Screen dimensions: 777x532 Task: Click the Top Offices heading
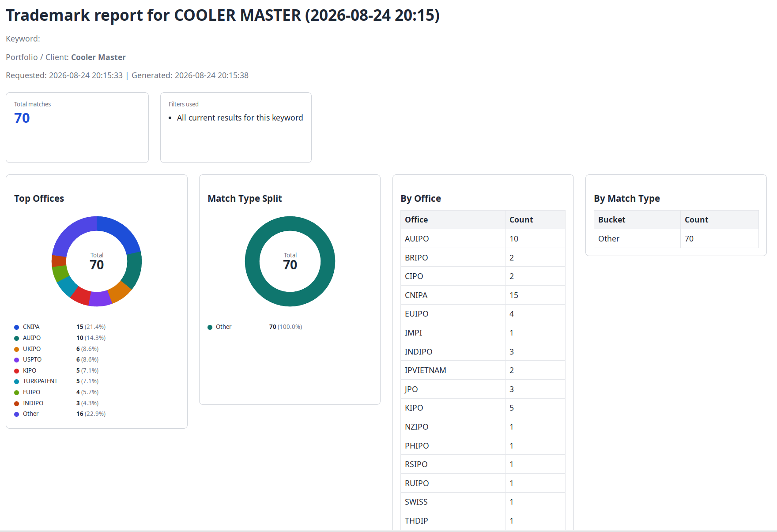(x=39, y=199)
